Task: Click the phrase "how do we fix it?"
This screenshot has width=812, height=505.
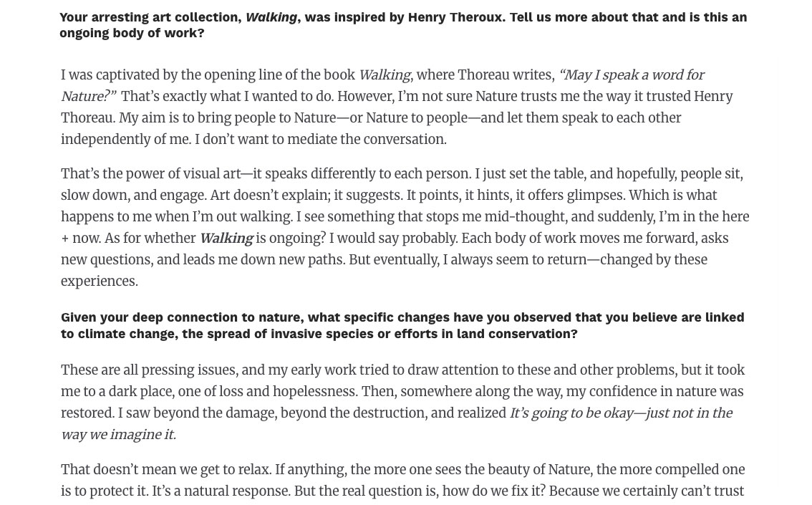Action: click(x=493, y=491)
